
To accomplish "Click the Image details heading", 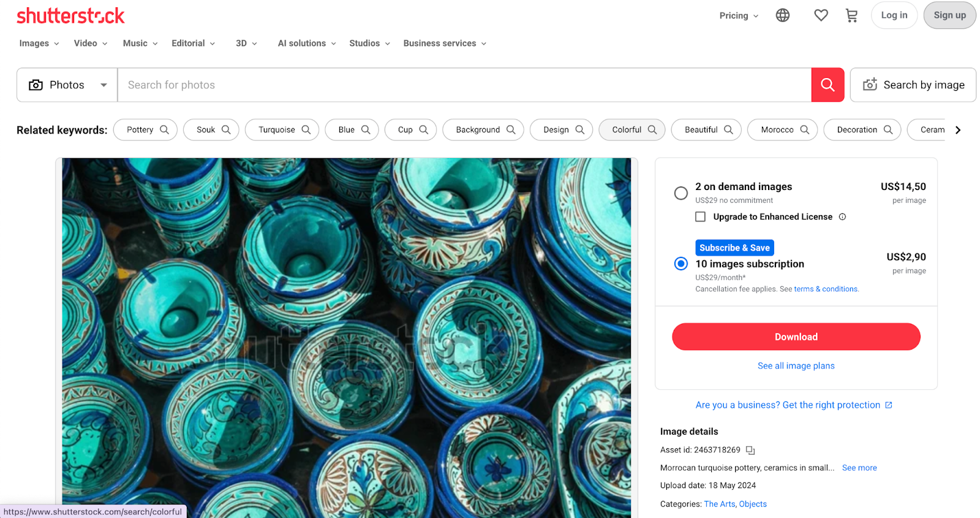I will click(689, 432).
